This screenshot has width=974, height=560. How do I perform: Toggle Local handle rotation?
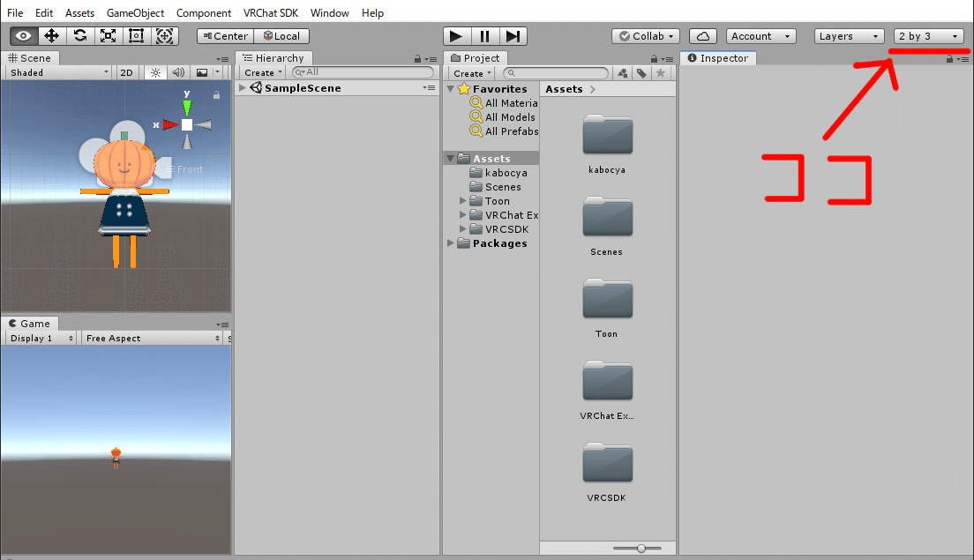pos(281,36)
